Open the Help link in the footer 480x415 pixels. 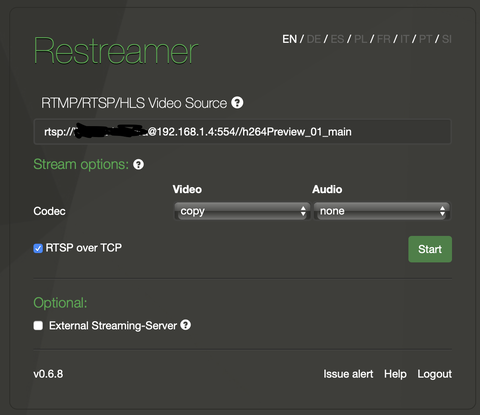click(395, 374)
